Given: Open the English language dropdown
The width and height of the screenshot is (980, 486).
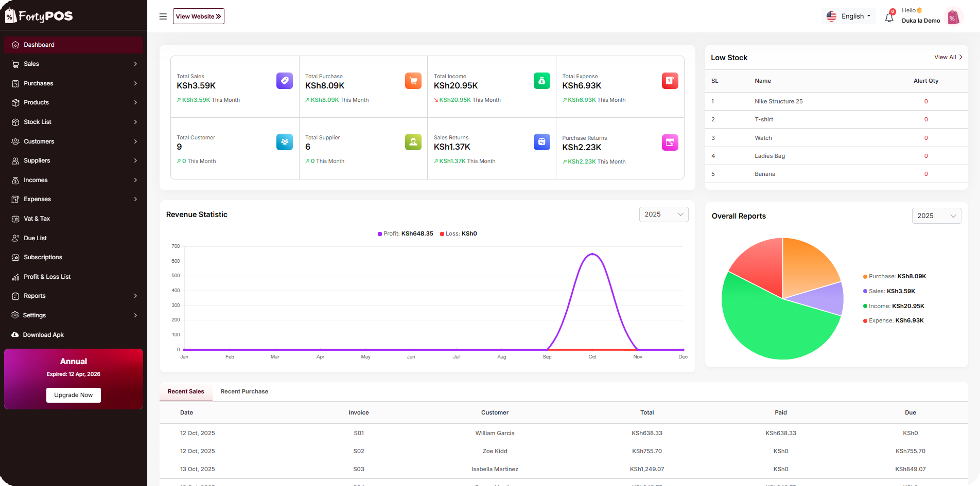Looking at the screenshot, I should coord(849,16).
